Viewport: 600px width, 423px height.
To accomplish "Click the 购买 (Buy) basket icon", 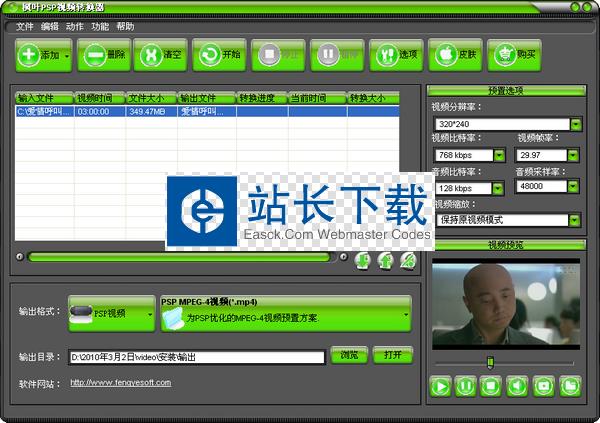I will 513,55.
